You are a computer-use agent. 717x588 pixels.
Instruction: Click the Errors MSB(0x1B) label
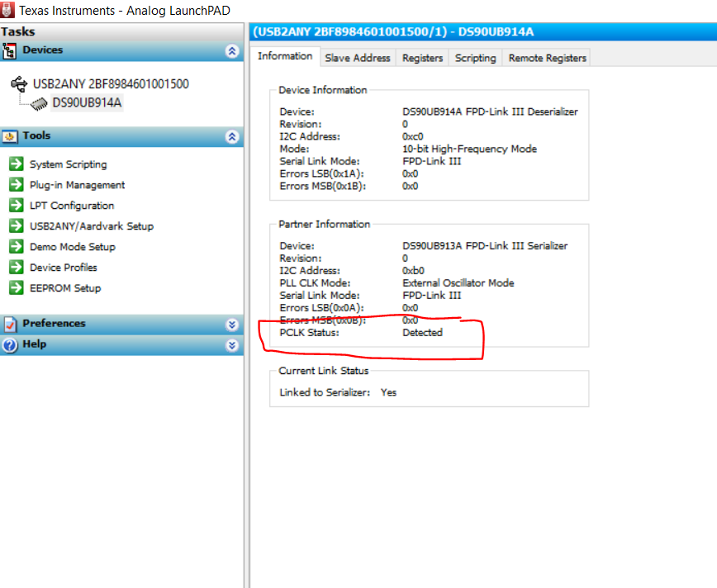point(323,186)
